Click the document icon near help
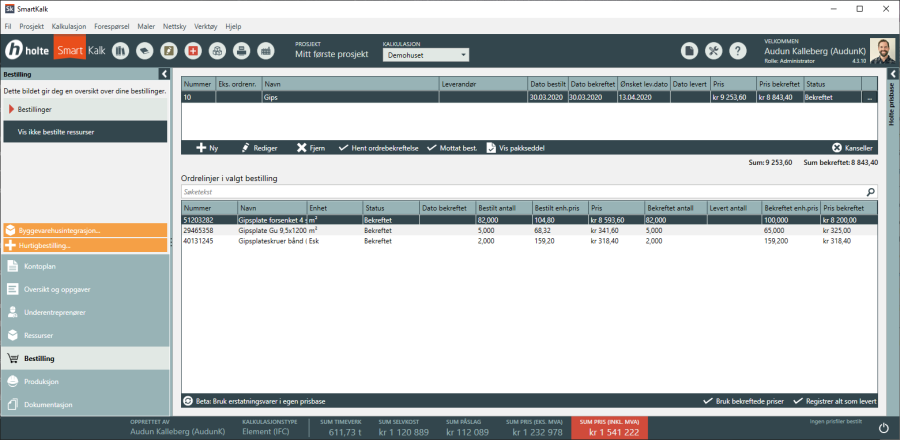Image resolution: width=900 pixels, height=440 pixels. [689, 50]
